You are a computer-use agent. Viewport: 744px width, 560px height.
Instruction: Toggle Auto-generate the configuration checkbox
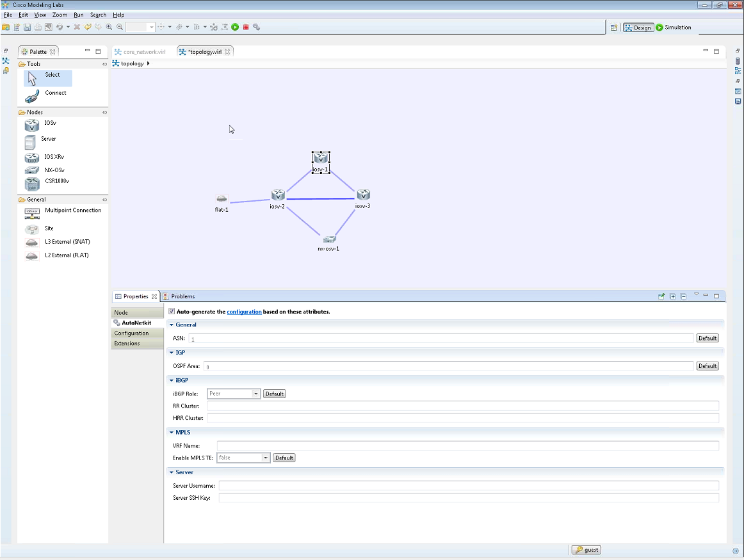pos(172,312)
